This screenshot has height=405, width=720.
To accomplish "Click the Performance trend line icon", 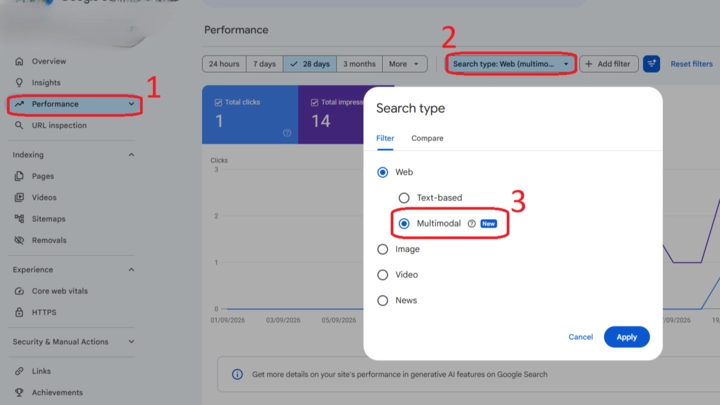I will (x=19, y=104).
